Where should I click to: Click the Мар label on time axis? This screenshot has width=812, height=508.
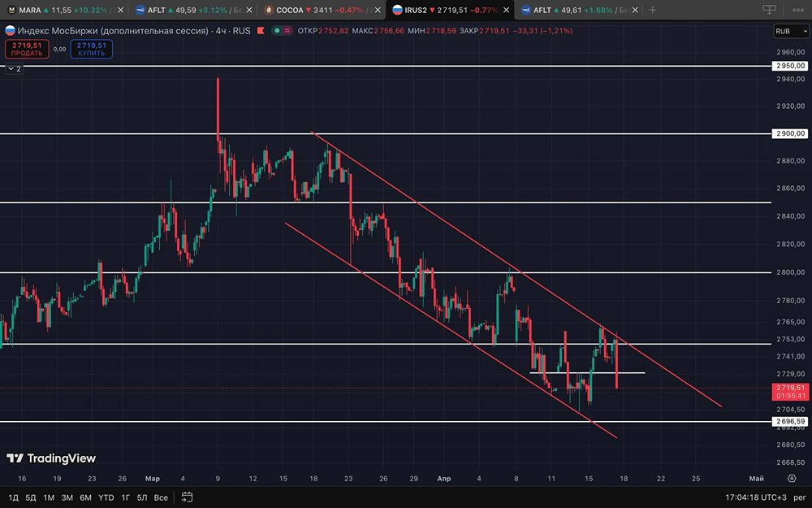click(x=153, y=479)
